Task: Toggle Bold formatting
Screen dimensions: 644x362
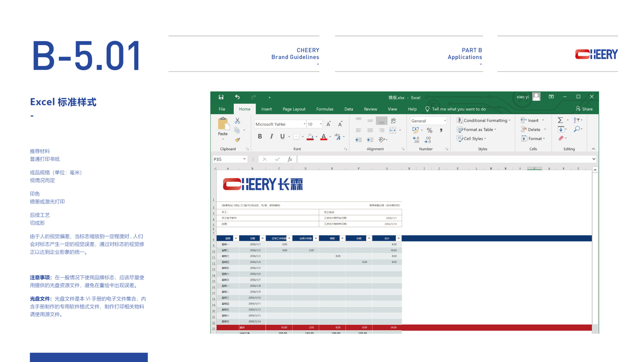Action: click(260, 137)
